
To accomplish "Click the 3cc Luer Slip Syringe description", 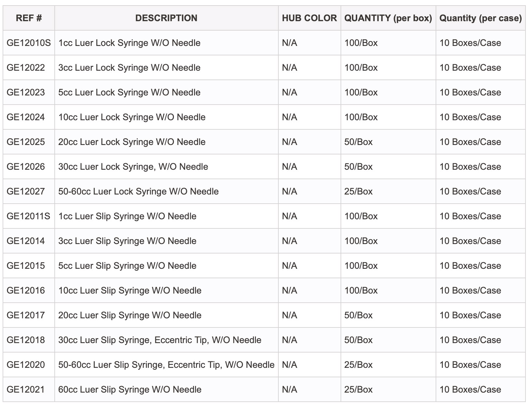I will (x=127, y=241).
